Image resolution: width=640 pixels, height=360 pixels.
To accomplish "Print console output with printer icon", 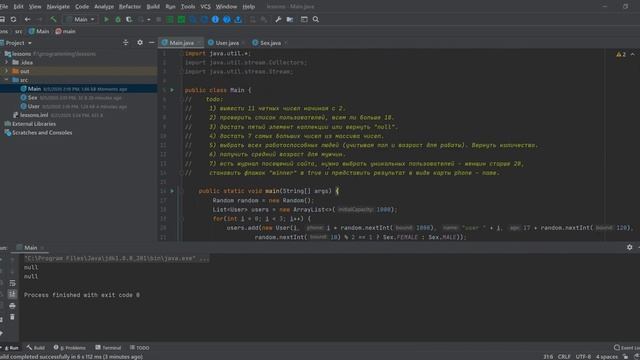I will click(x=12, y=306).
